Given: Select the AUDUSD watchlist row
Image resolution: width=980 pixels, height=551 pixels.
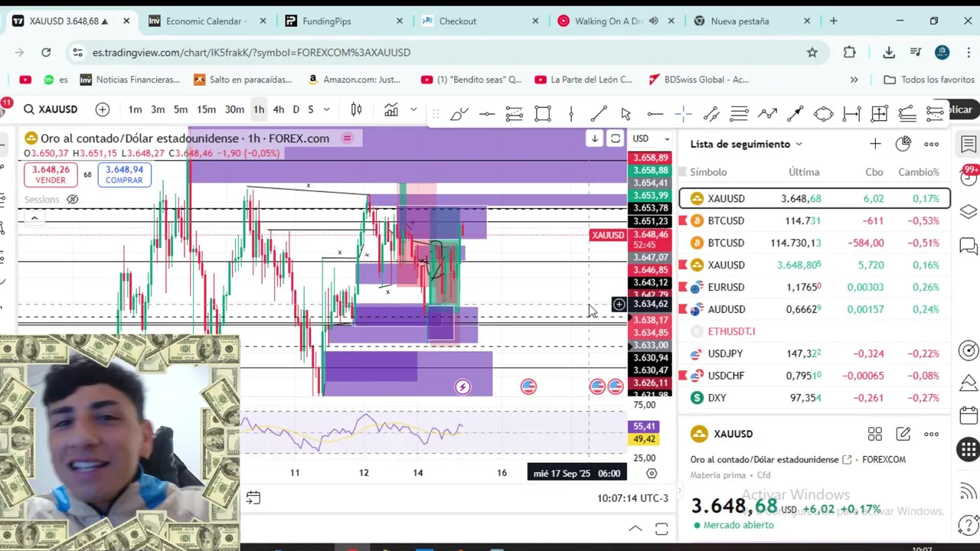Looking at the screenshot, I should [x=815, y=309].
